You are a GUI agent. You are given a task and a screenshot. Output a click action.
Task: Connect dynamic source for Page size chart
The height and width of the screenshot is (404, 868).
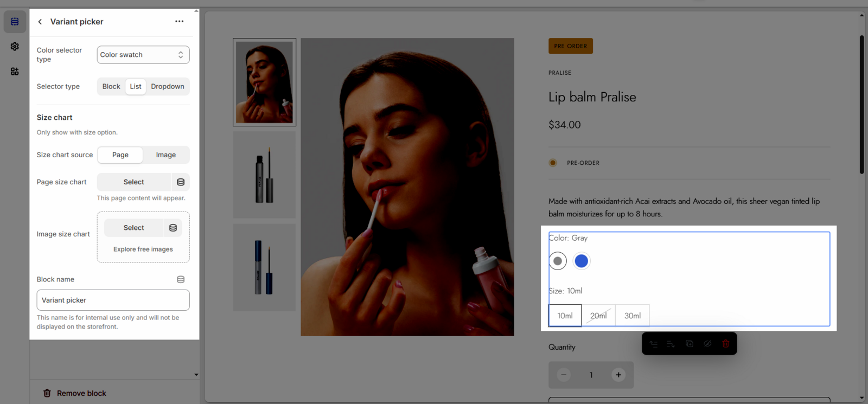point(181,182)
